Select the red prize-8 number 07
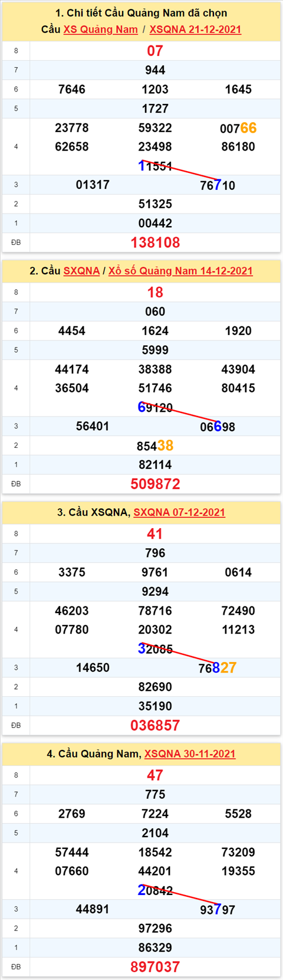 coord(155,51)
